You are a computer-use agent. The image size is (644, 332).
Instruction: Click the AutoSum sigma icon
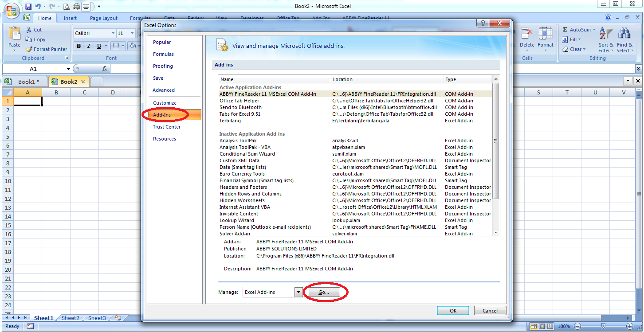(565, 30)
